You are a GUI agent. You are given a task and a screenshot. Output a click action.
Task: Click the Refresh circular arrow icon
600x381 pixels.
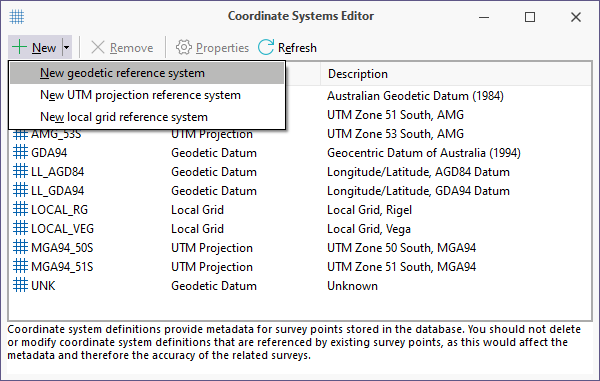click(x=266, y=47)
